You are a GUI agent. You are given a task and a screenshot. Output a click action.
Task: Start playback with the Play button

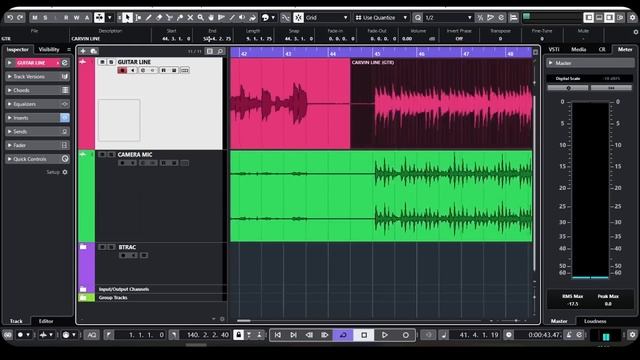[x=384, y=335]
